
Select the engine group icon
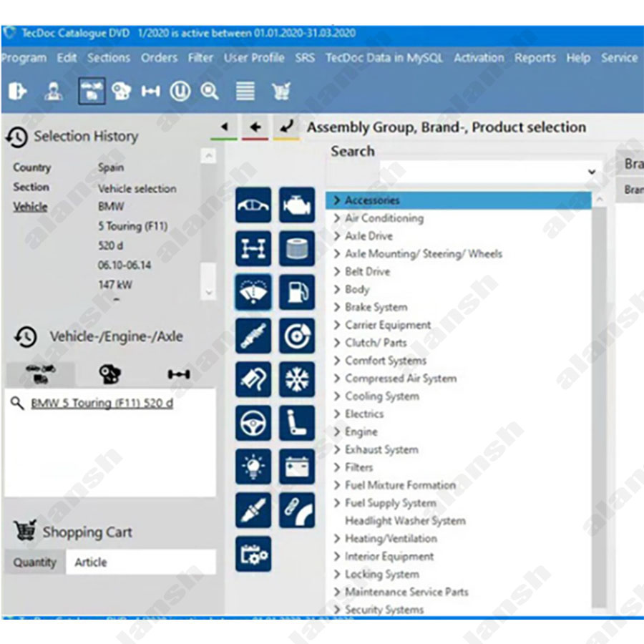point(297,205)
